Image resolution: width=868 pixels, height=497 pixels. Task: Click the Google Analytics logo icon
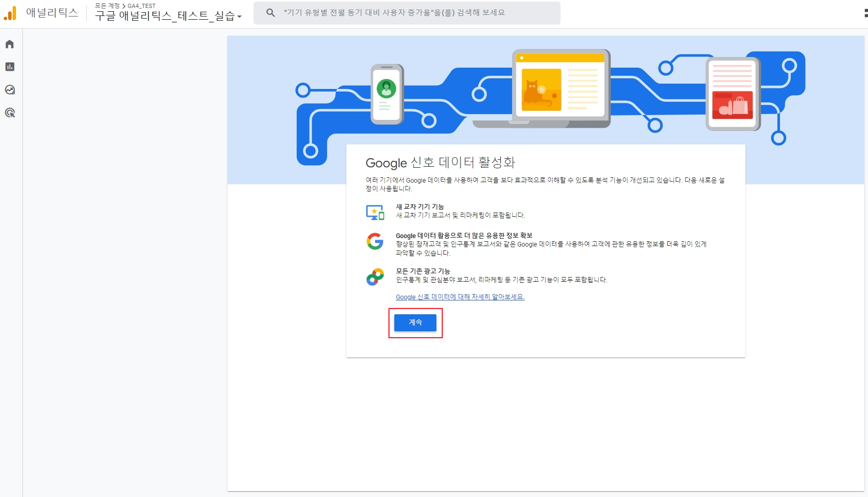coord(10,13)
